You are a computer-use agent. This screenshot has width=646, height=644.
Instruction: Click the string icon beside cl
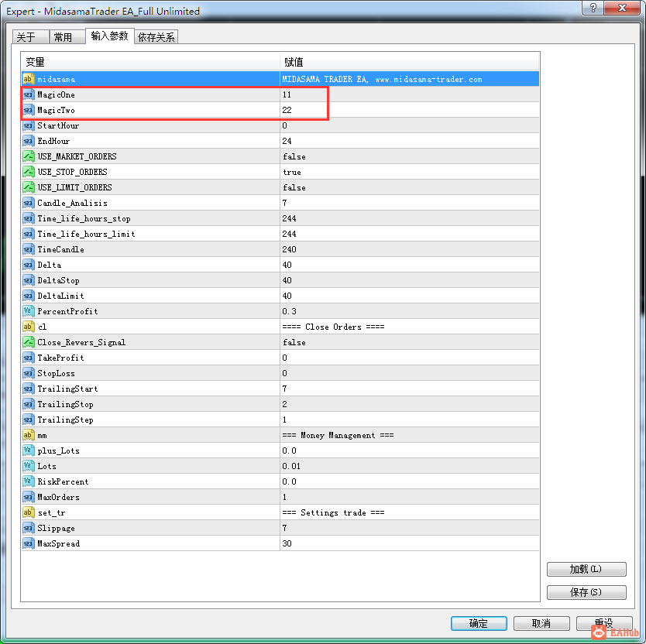pyautogui.click(x=28, y=327)
